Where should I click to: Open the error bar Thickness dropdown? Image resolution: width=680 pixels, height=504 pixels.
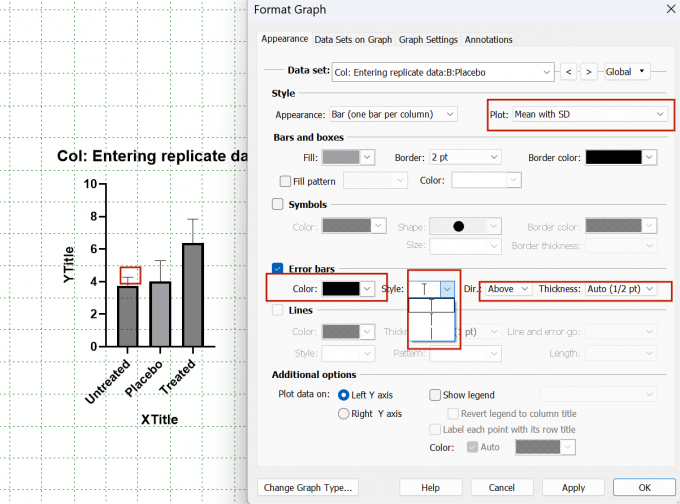(621, 289)
